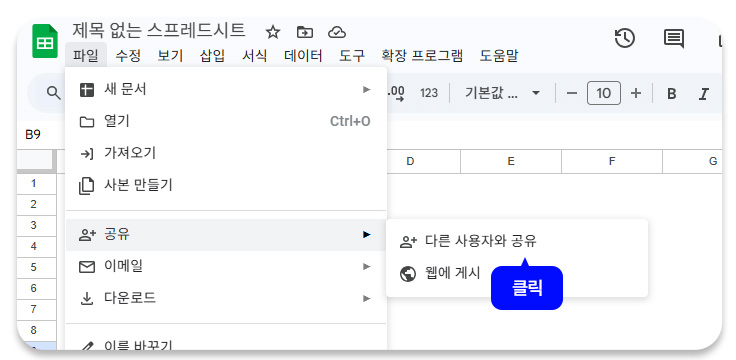Select column D header

pyautogui.click(x=410, y=161)
